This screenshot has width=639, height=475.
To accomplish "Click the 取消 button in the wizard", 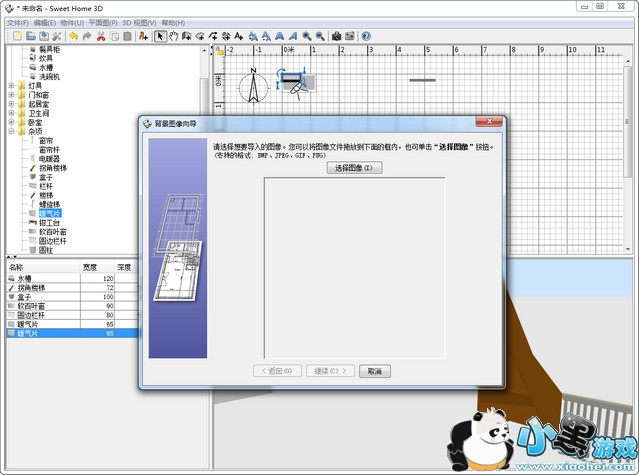I will pyautogui.click(x=374, y=370).
